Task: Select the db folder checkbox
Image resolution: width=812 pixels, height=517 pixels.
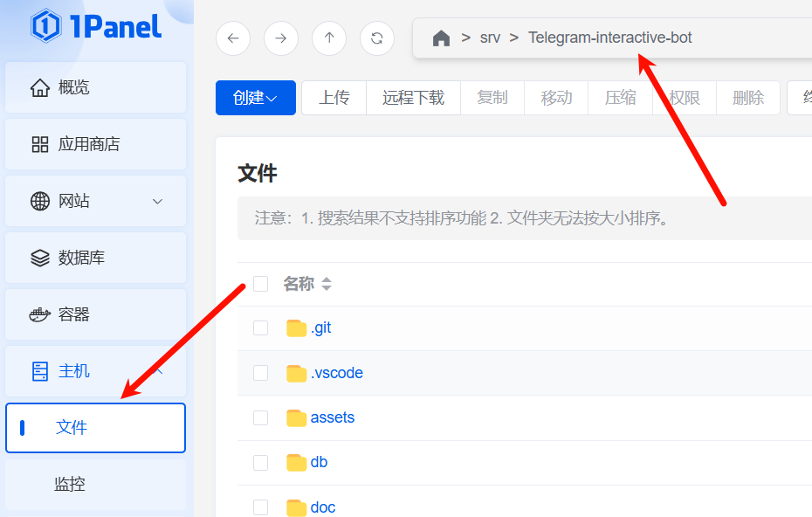Action: tap(260, 463)
